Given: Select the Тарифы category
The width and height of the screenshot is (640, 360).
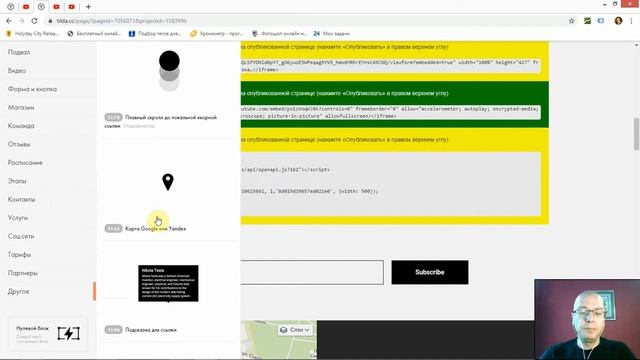Looking at the screenshot, I should click(x=19, y=254).
